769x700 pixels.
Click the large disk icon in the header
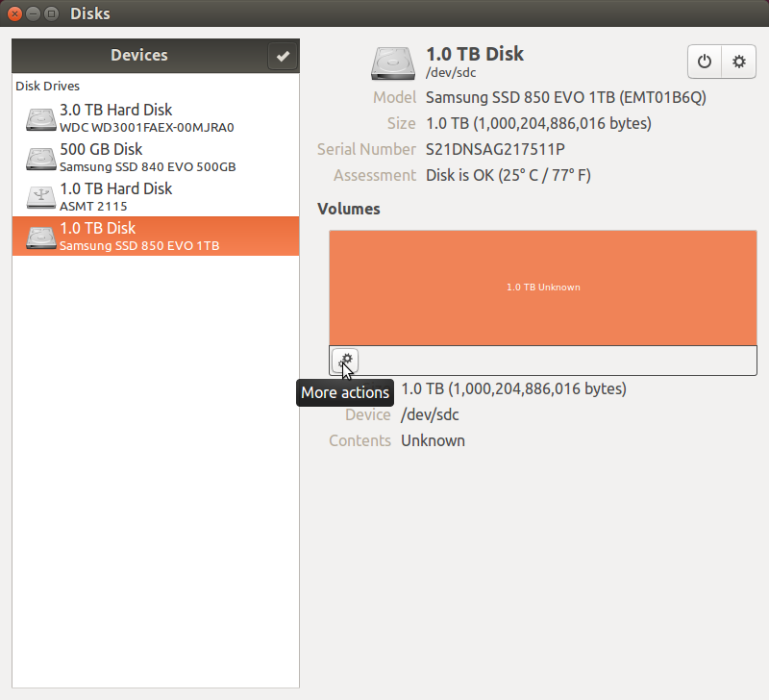[x=393, y=62]
